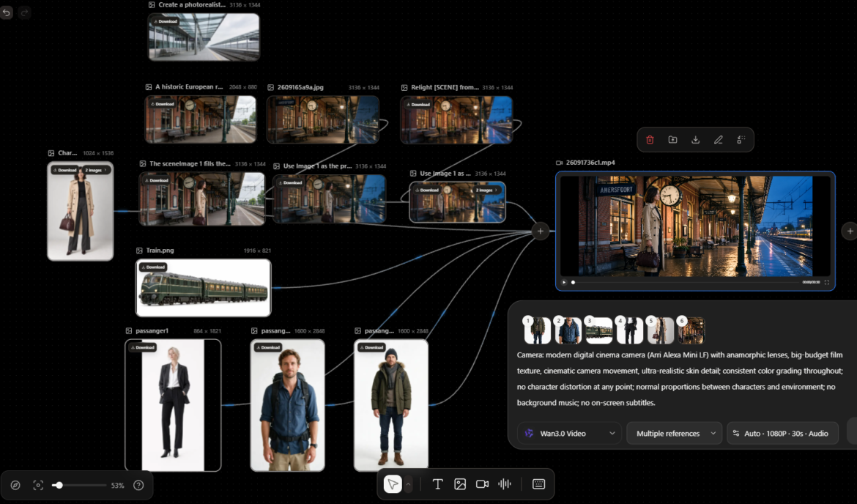Download the Char character image
The height and width of the screenshot is (504, 857).
66,170
